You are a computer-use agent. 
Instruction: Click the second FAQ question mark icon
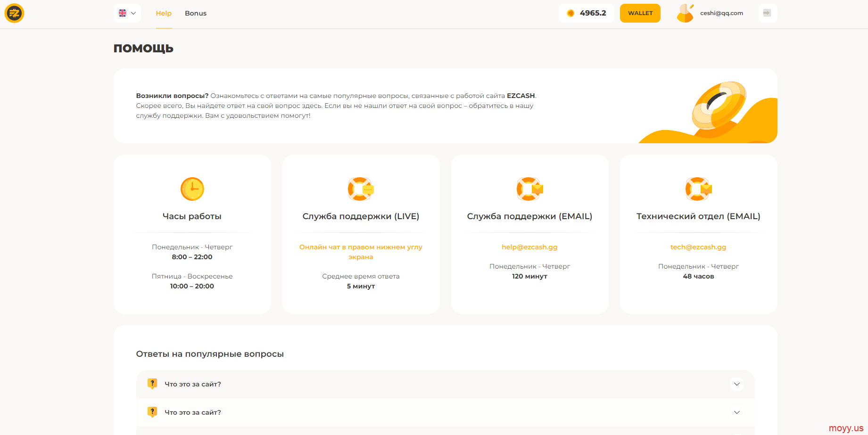pyautogui.click(x=152, y=412)
